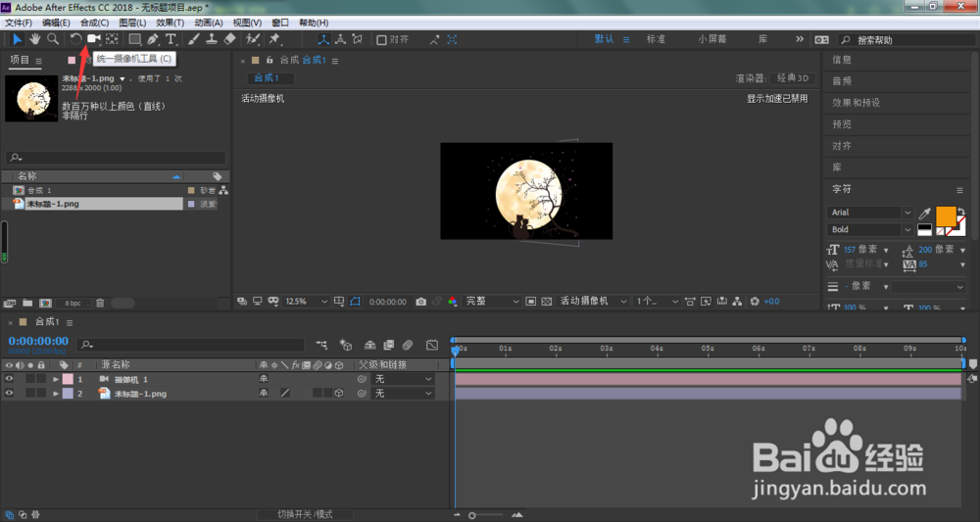This screenshot has height=522, width=980.
Task: Open the composition flowchart icon in viewer
Action: pos(738,302)
